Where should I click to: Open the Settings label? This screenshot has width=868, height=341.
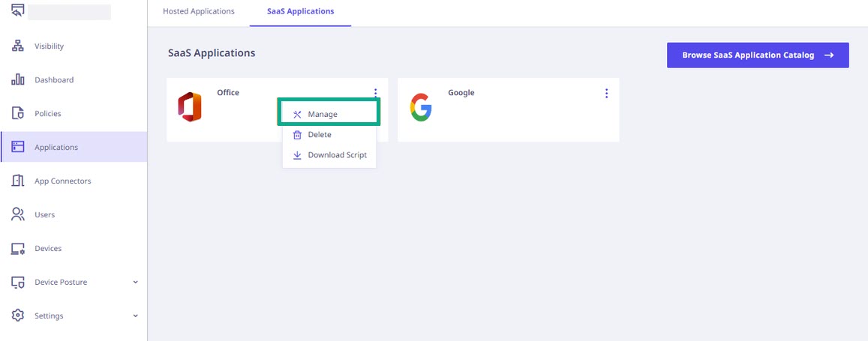(49, 316)
